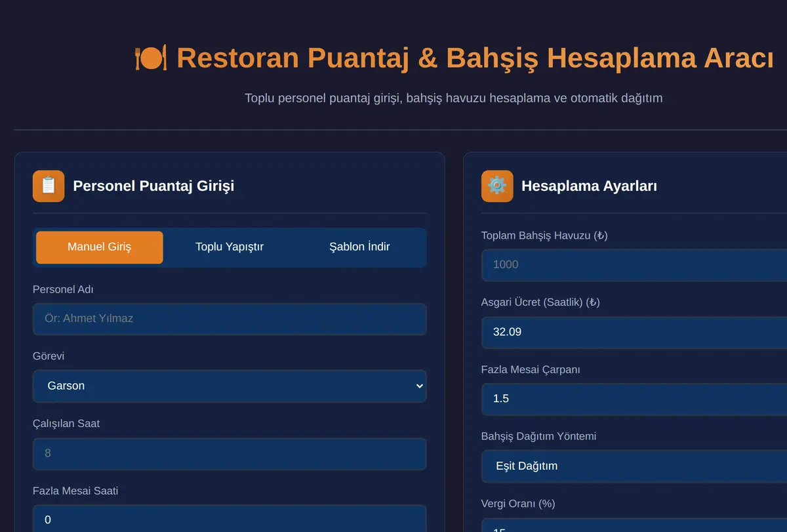Click the Görevi label
This screenshot has height=532, width=787.
click(49, 356)
